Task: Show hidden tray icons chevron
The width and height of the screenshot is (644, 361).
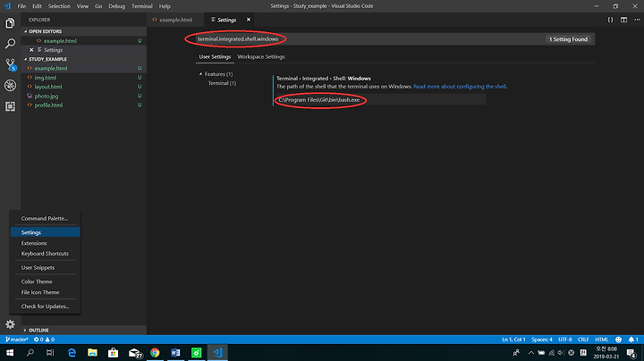Action: (531, 353)
